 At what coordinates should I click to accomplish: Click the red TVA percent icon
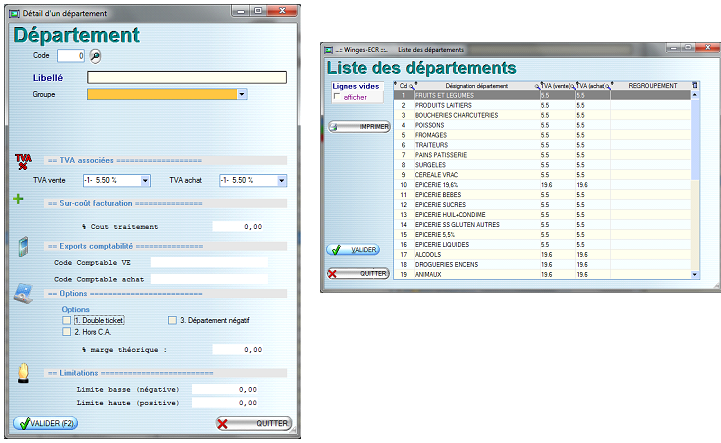point(23,161)
